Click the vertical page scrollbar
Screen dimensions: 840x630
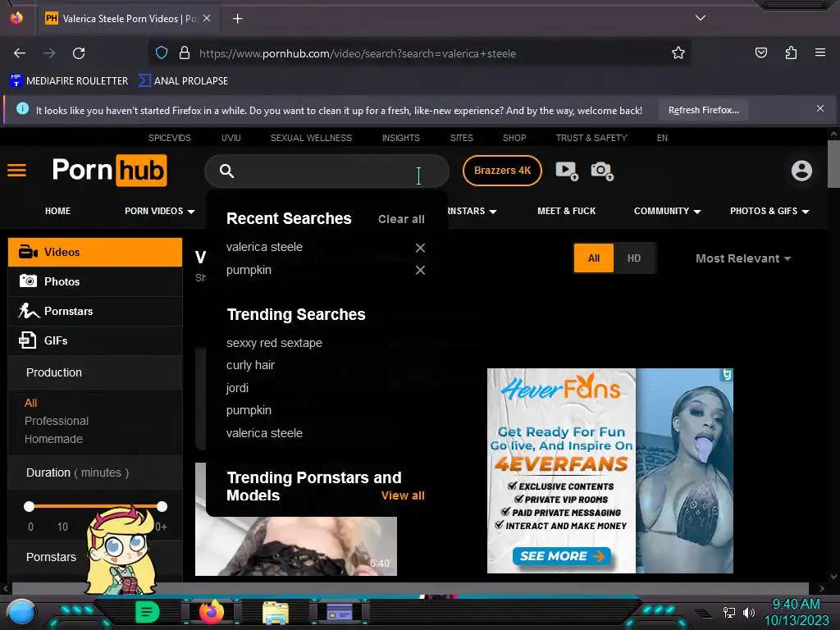[833, 163]
